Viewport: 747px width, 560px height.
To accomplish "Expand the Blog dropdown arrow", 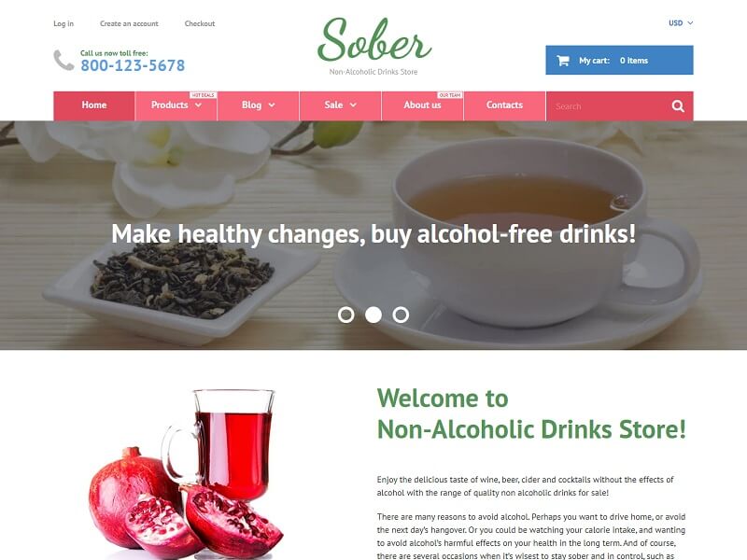I will coord(272,105).
